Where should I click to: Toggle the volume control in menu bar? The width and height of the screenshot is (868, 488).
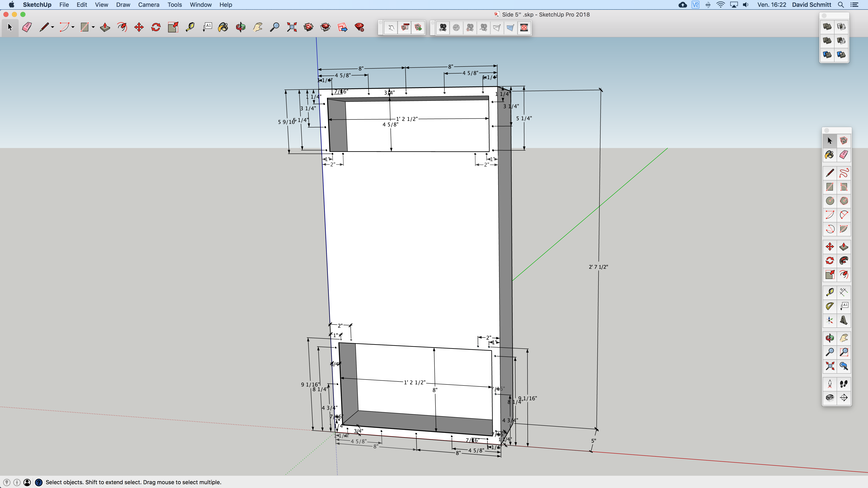pyautogui.click(x=746, y=5)
